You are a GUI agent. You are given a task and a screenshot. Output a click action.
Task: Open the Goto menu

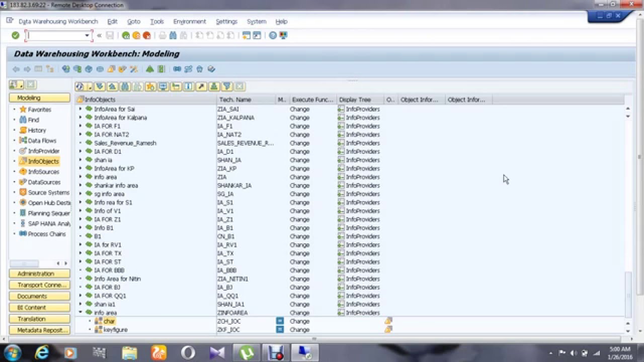click(134, 22)
